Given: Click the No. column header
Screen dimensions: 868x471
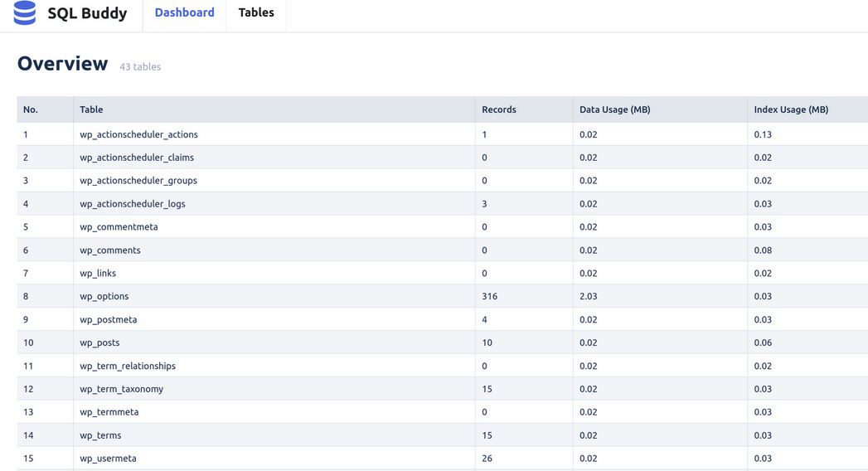Looking at the screenshot, I should pyautogui.click(x=31, y=109).
